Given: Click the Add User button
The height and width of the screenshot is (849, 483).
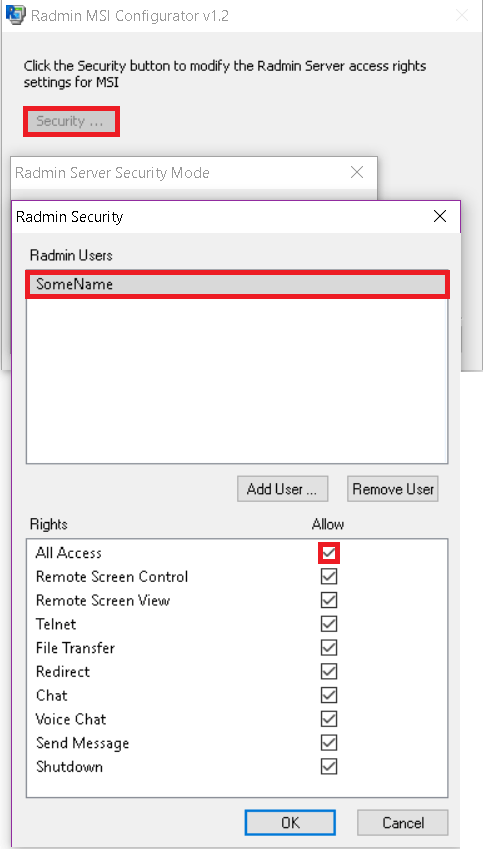Looking at the screenshot, I should coord(283,489).
